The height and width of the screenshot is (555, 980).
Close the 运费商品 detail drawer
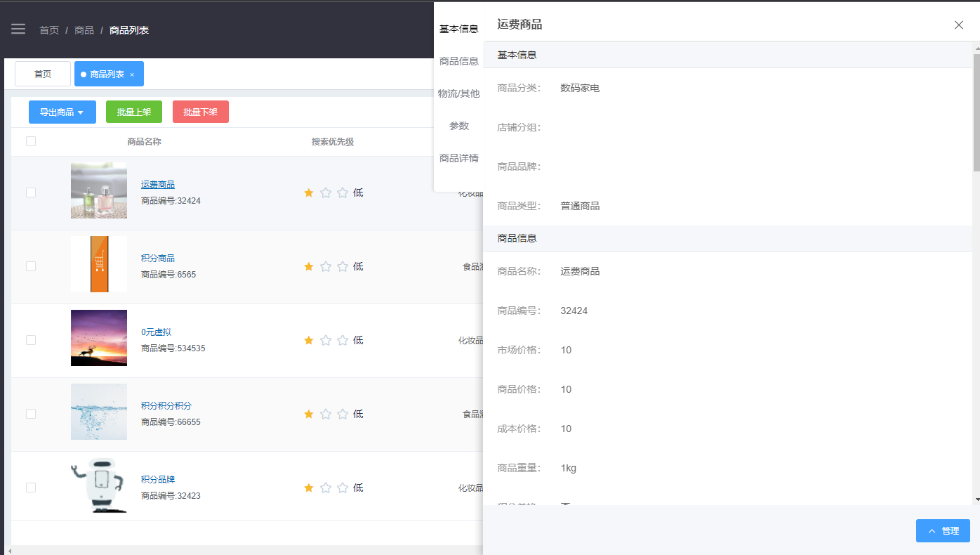point(959,25)
